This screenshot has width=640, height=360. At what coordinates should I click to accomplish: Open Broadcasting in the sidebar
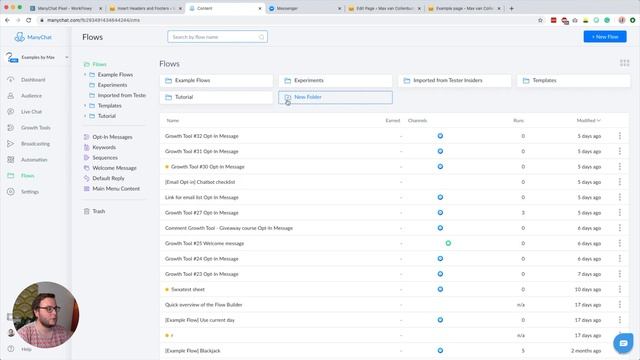[36, 144]
